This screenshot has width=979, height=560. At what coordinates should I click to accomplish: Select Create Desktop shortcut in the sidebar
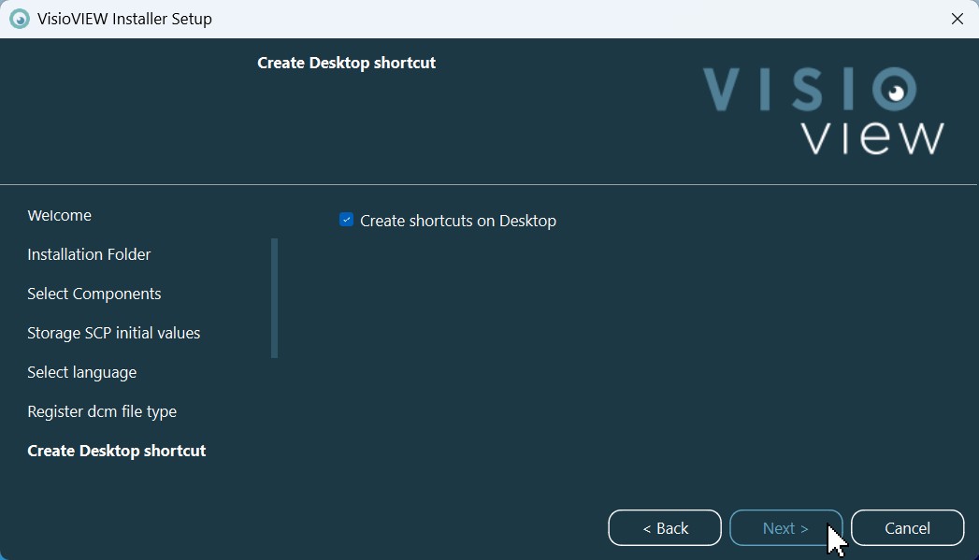[x=117, y=452]
